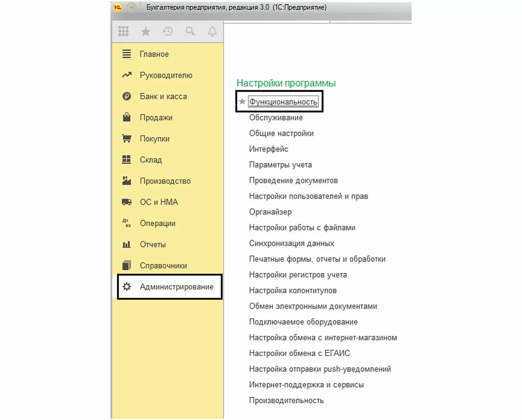Open Проведение документов settings
Image resolution: width=522 pixels, height=420 pixels.
click(293, 180)
